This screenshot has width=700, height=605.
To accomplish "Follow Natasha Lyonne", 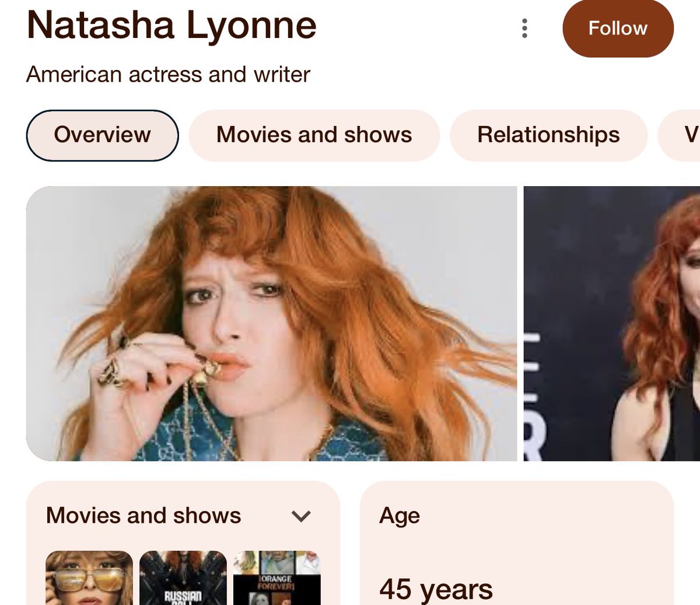I will point(618,28).
